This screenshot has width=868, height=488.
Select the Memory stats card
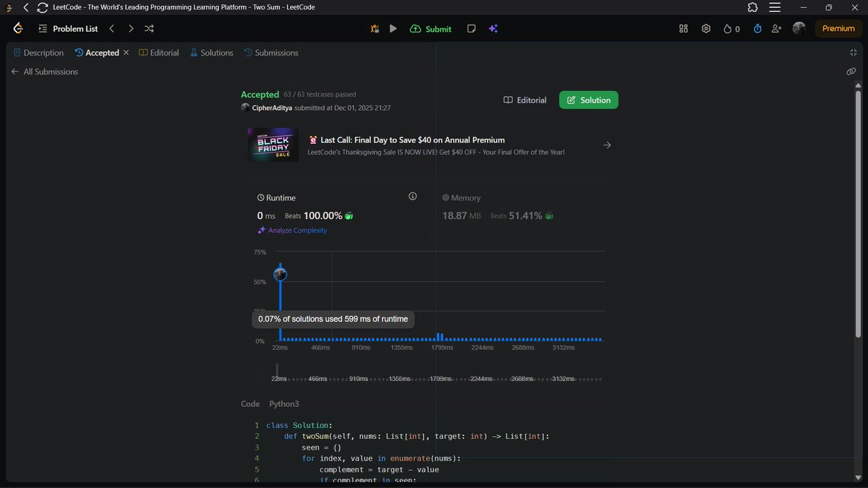coord(523,213)
